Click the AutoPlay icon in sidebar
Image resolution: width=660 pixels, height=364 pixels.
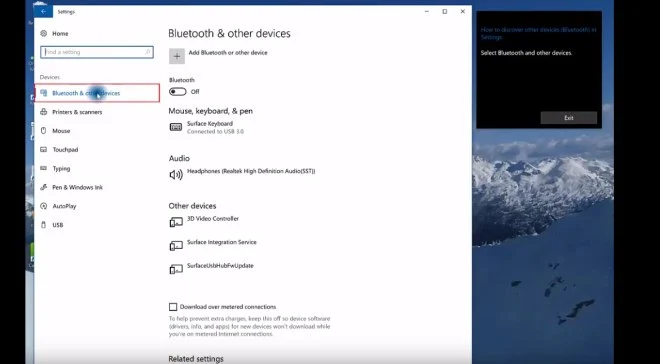coord(43,206)
